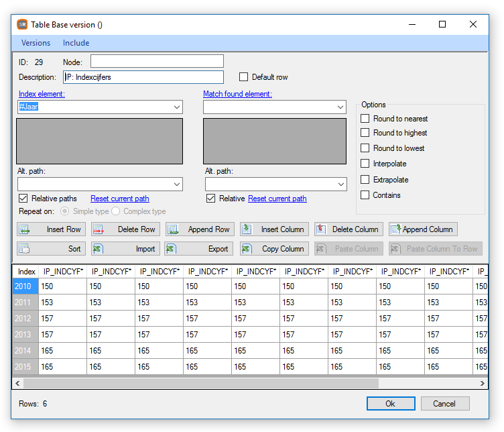The width and height of the screenshot is (504, 432).
Task: Open the Versions menu
Action: click(x=36, y=43)
